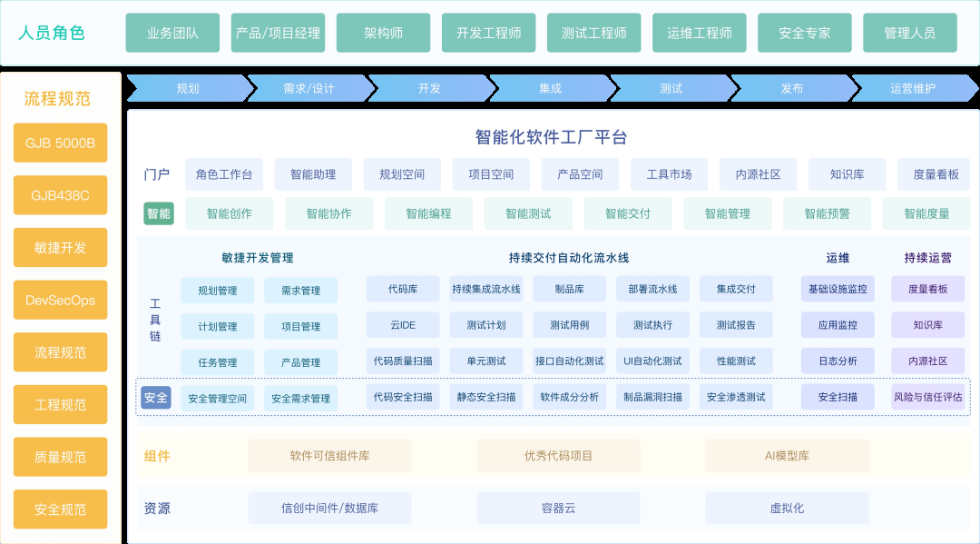
Task: Click the 容器云 resource
Action: pyautogui.click(x=558, y=509)
